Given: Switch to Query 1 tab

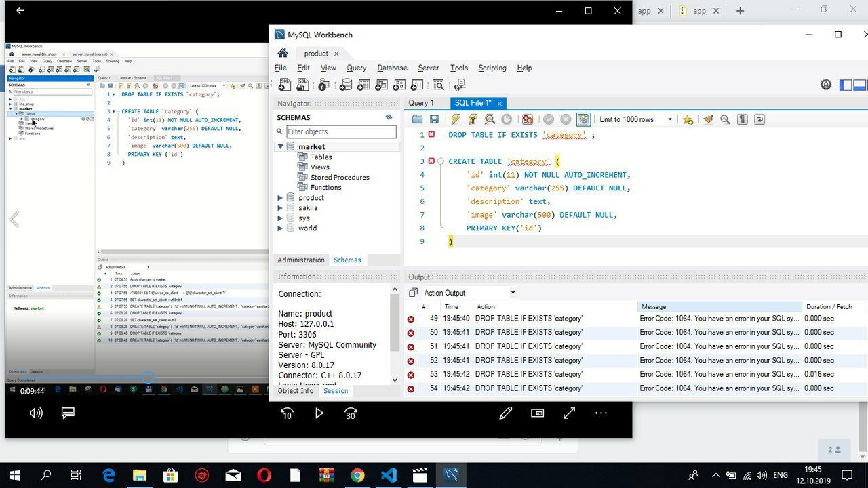Looking at the screenshot, I should pos(421,103).
